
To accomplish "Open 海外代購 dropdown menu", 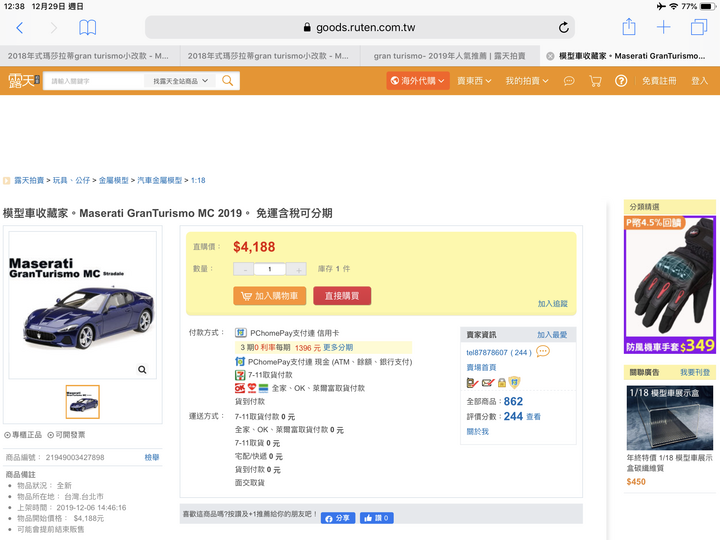I will (417, 81).
